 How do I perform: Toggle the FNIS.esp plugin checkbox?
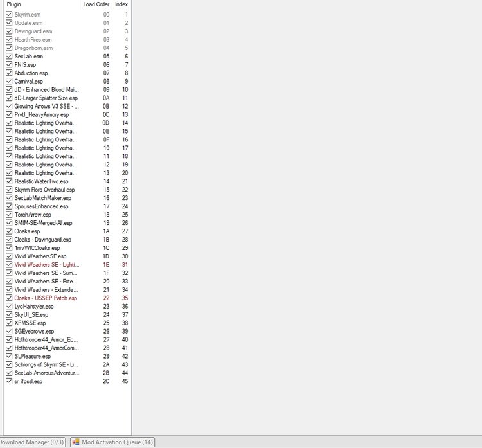pyautogui.click(x=9, y=64)
